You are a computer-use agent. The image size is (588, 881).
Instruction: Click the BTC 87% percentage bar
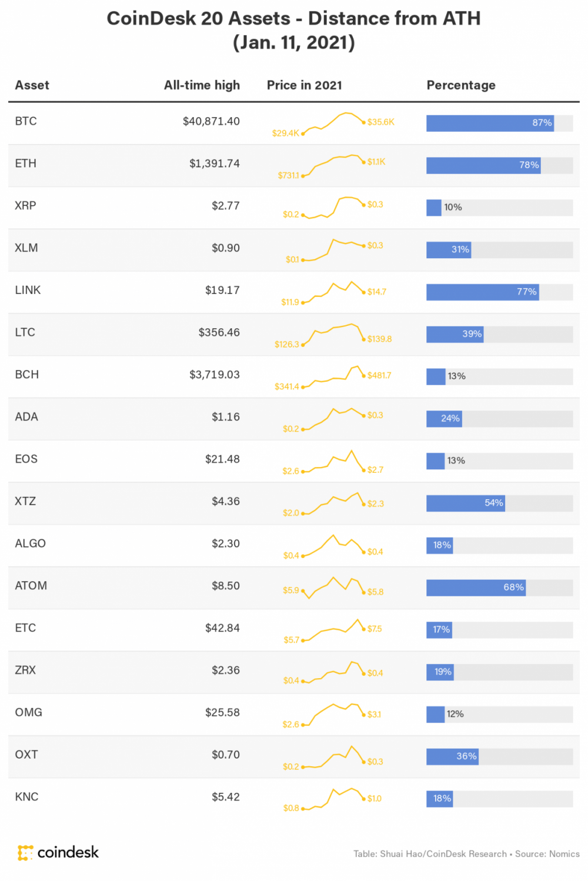coord(490,123)
